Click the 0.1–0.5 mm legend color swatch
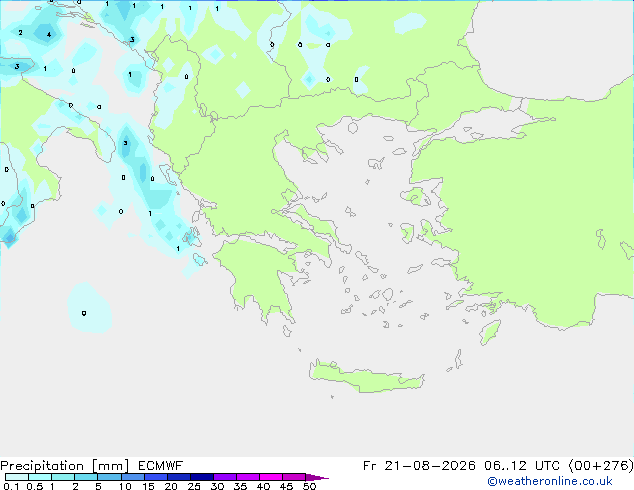The height and width of the screenshot is (490, 634). click(17, 477)
